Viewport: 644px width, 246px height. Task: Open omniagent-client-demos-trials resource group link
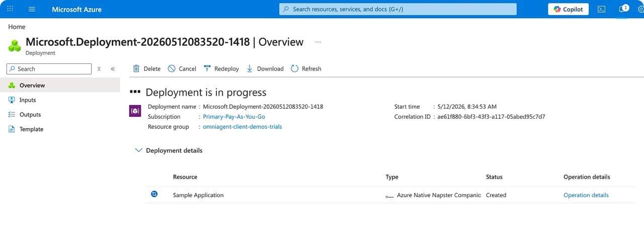point(243,127)
